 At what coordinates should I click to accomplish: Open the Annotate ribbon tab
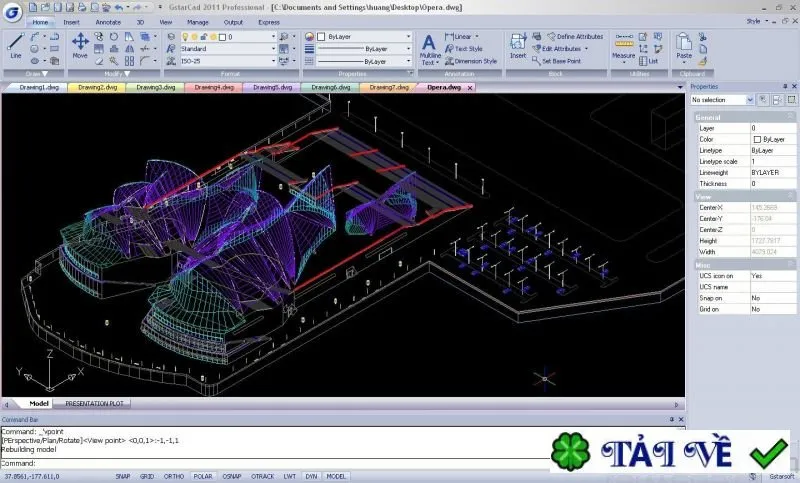tap(108, 22)
